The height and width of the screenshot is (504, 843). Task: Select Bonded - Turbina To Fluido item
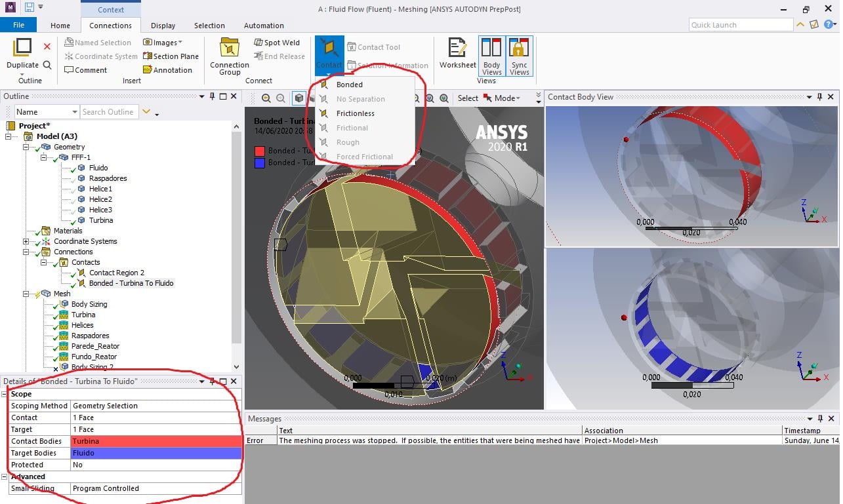(x=131, y=283)
